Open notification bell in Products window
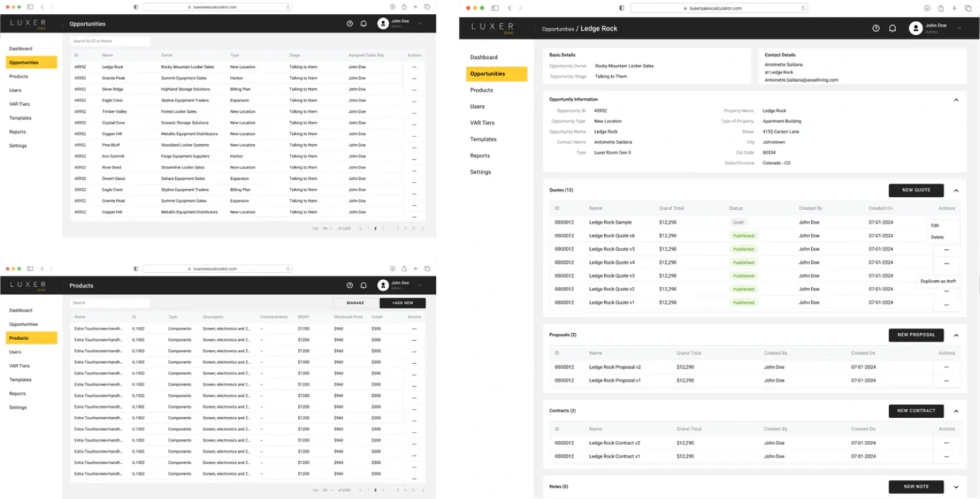This screenshot has width=980, height=499. pos(364,286)
